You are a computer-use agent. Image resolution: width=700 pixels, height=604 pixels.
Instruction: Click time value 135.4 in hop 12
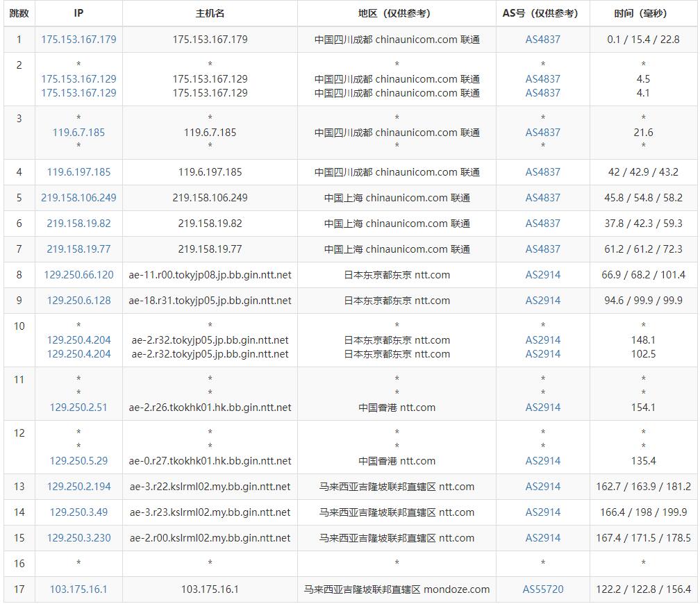tap(643, 461)
